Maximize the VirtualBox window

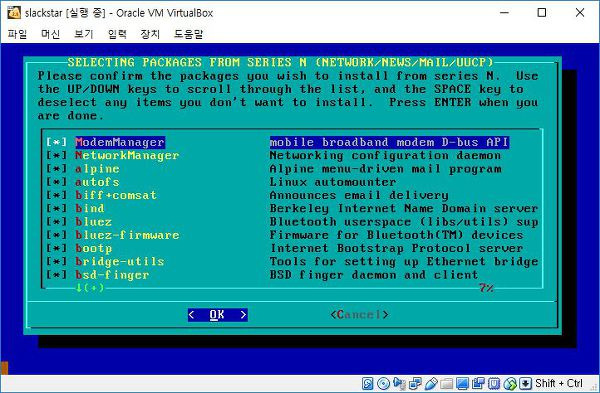click(542, 13)
